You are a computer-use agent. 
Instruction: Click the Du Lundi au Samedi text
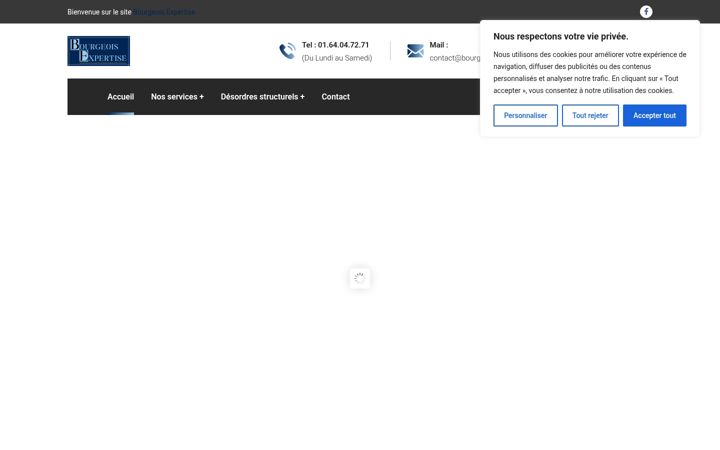tap(337, 58)
